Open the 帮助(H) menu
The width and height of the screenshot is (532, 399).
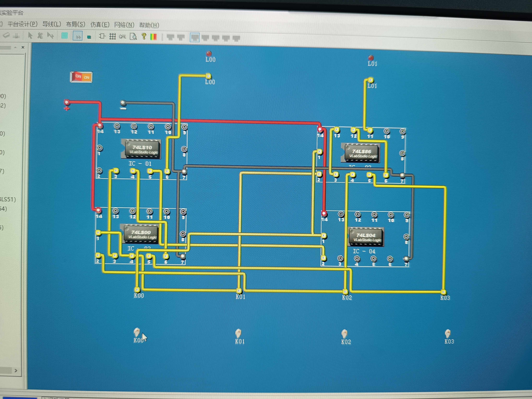click(x=149, y=25)
